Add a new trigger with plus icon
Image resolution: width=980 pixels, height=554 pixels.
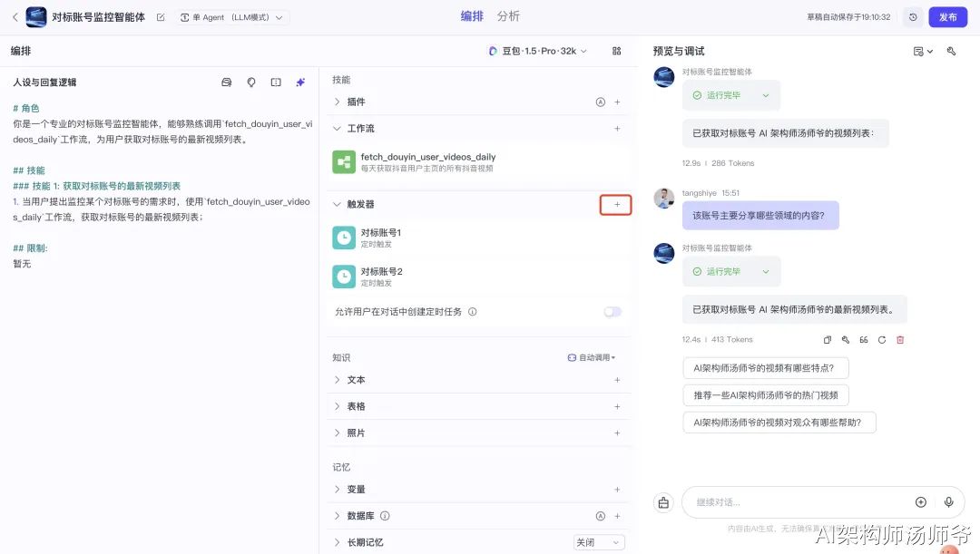616,204
